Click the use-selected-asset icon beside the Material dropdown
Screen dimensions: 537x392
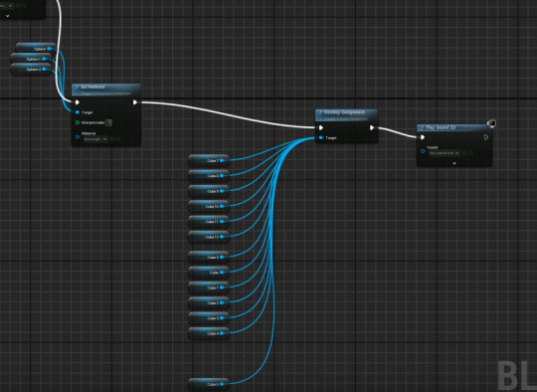112,139
